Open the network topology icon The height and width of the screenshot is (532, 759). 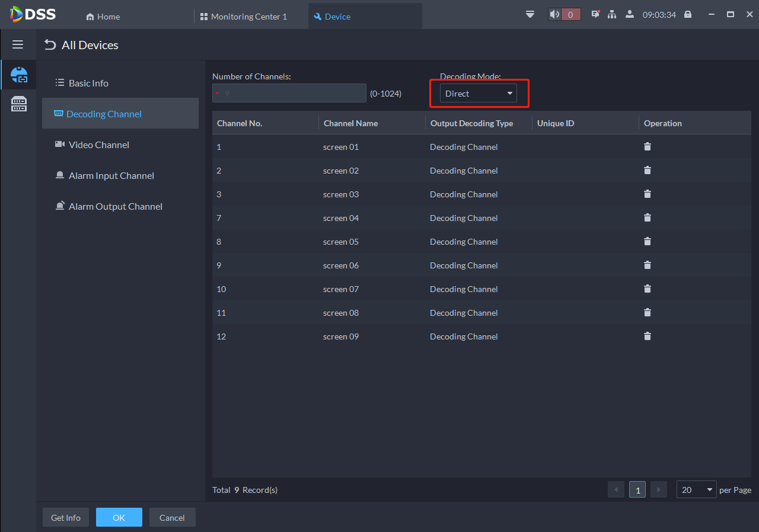pyautogui.click(x=612, y=14)
